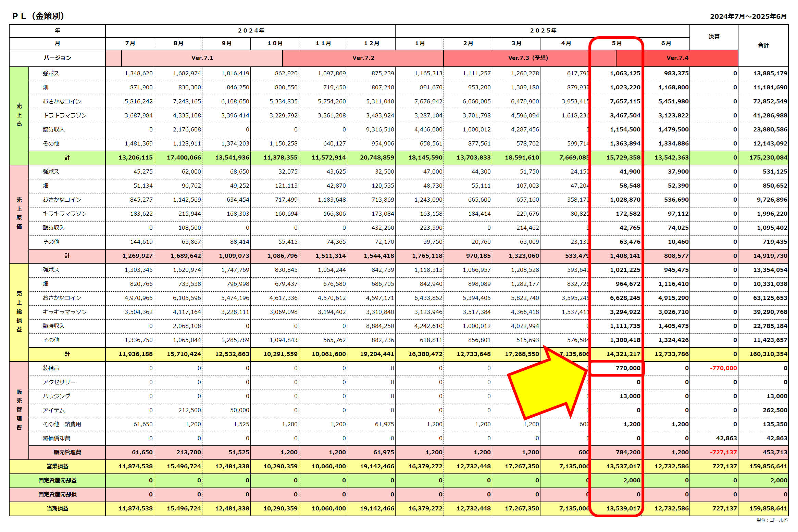Viewport: 798px width, 532px height.
Task: Click the 決算 column header
Action: 714,37
